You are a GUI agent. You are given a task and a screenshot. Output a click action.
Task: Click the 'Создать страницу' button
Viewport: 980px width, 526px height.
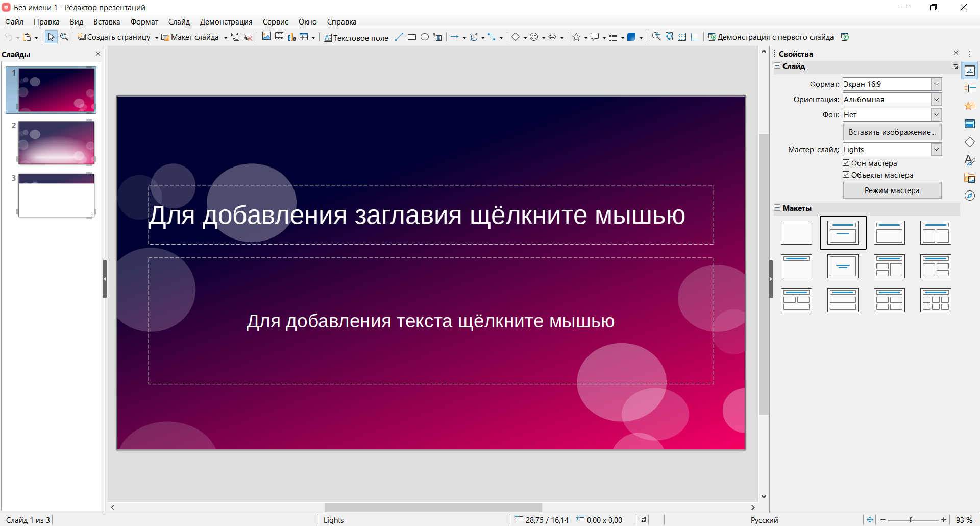coord(114,37)
